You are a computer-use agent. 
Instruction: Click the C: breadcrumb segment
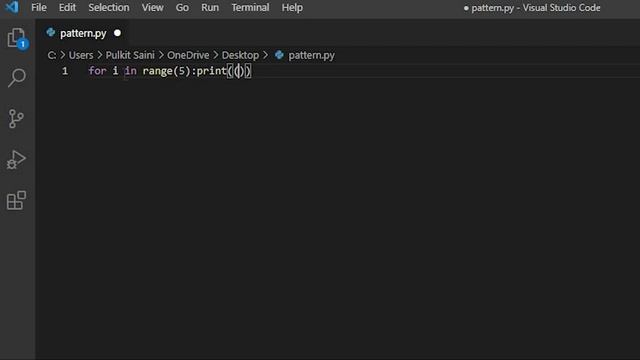[x=52, y=55]
